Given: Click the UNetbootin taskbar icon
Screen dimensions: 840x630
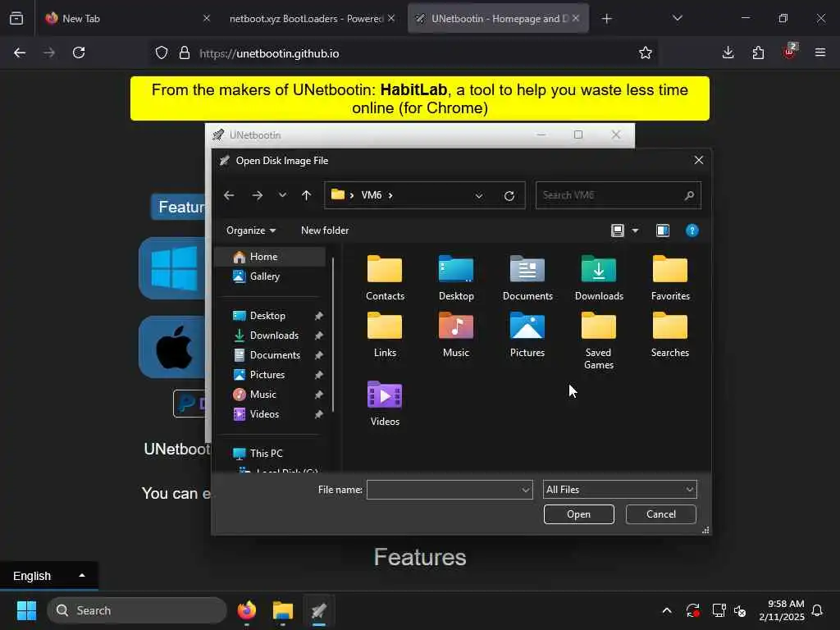Looking at the screenshot, I should [319, 610].
